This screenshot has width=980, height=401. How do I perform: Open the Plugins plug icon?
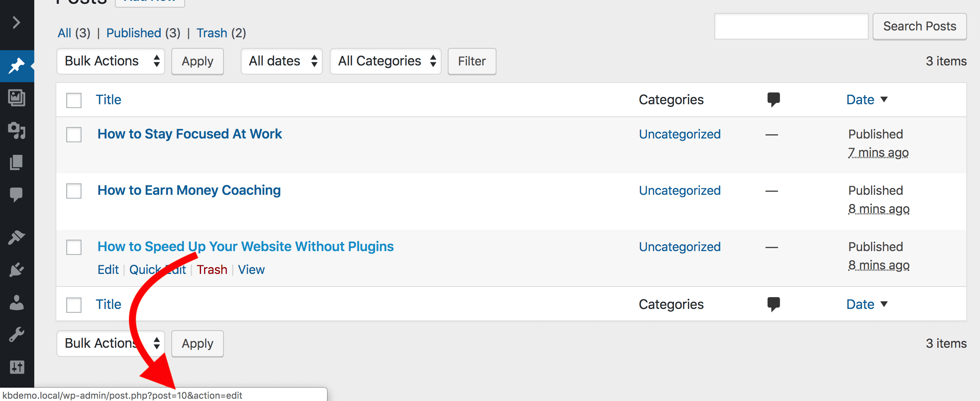pos(17,270)
